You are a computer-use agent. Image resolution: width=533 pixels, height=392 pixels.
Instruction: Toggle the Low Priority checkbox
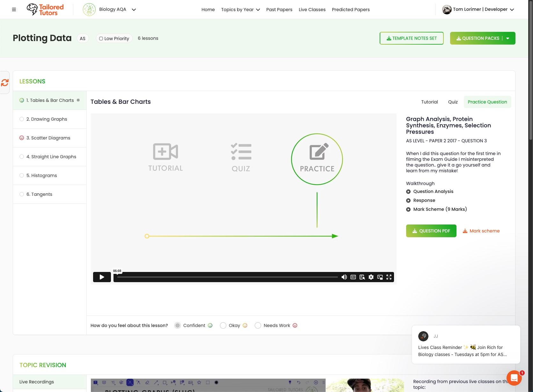tap(101, 39)
